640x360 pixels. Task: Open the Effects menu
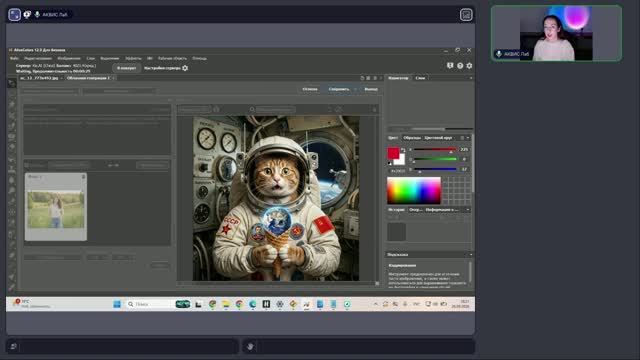pyautogui.click(x=133, y=58)
